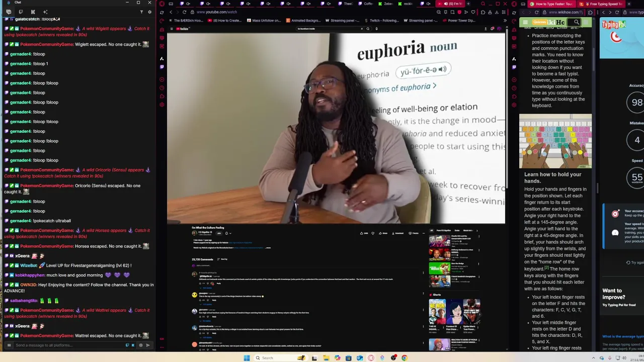Launch Google Chrome from the taskbar
The height and width of the screenshot is (362, 644).
pos(405,358)
